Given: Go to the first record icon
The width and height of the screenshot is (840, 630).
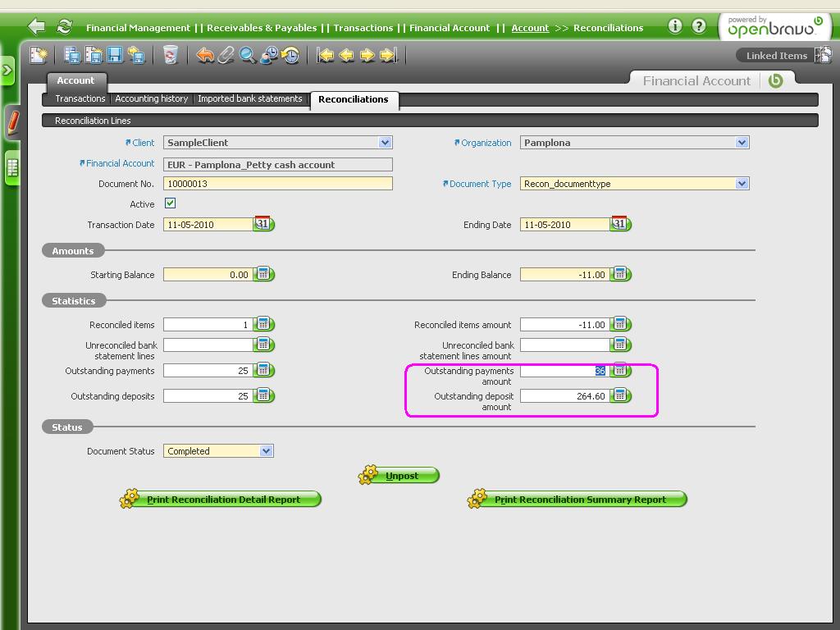Looking at the screenshot, I should (x=326, y=55).
